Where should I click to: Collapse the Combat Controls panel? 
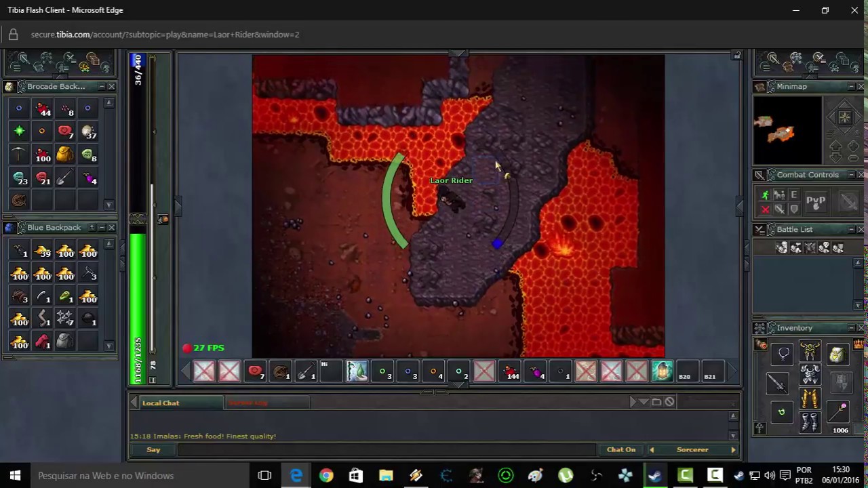[x=851, y=174]
